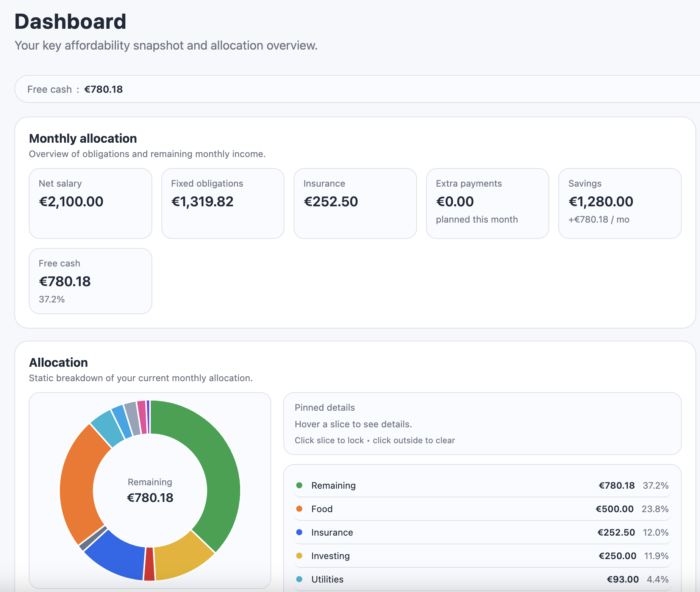The image size is (700, 592).
Task: Switch to the Allocation section
Action: tap(58, 362)
